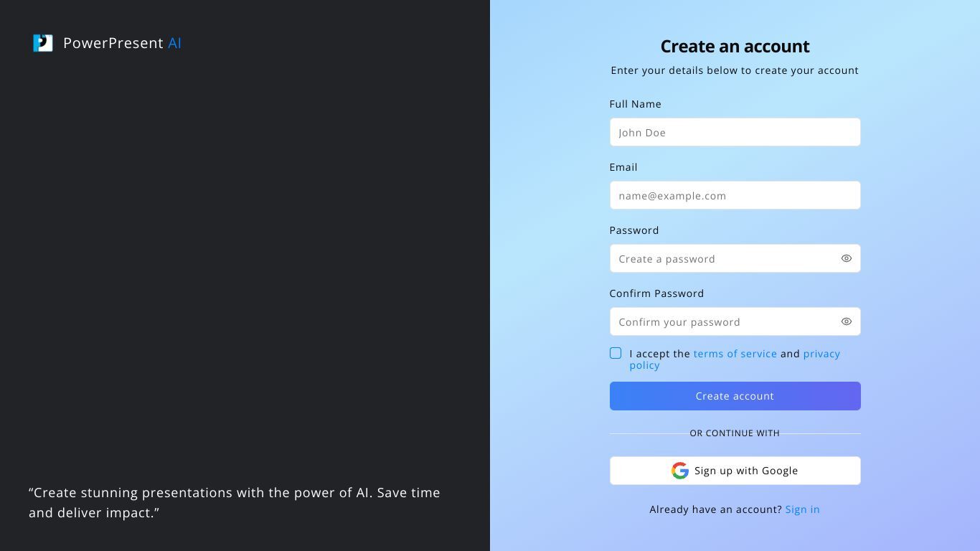Viewport: 980px width, 551px height.
Task: Click the PowerPresent AI brand text
Action: [x=122, y=43]
